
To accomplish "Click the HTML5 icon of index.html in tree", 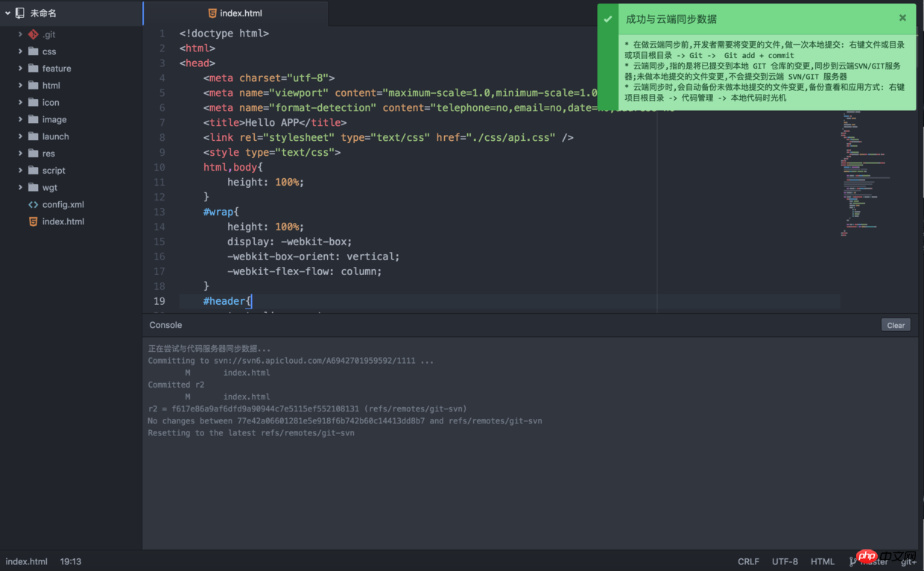I will [x=33, y=221].
